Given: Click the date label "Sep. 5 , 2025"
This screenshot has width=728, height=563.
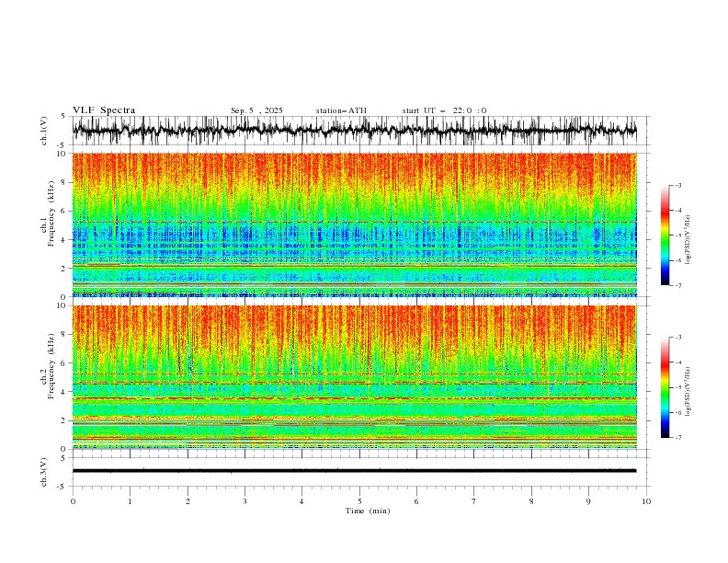Looking at the screenshot, I should 256,110.
